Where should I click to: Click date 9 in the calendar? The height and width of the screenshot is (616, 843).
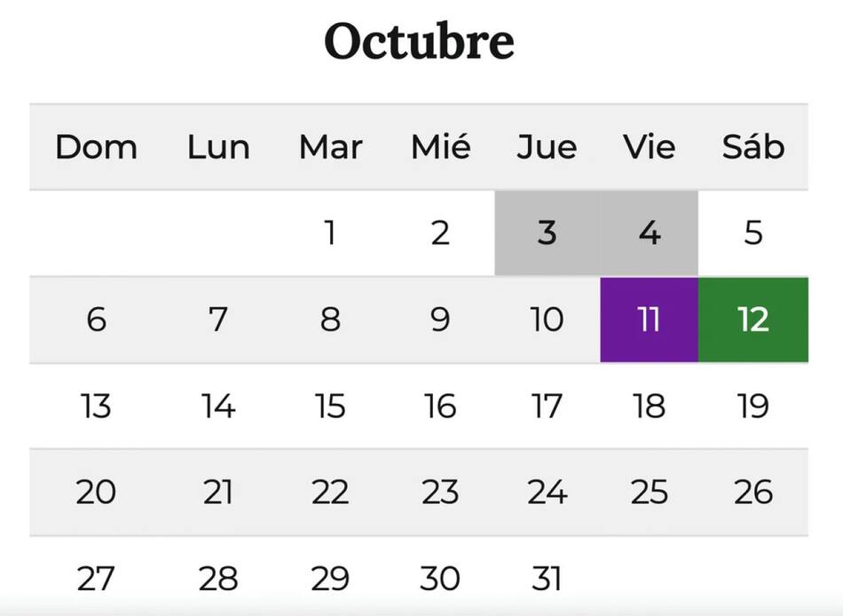(440, 320)
